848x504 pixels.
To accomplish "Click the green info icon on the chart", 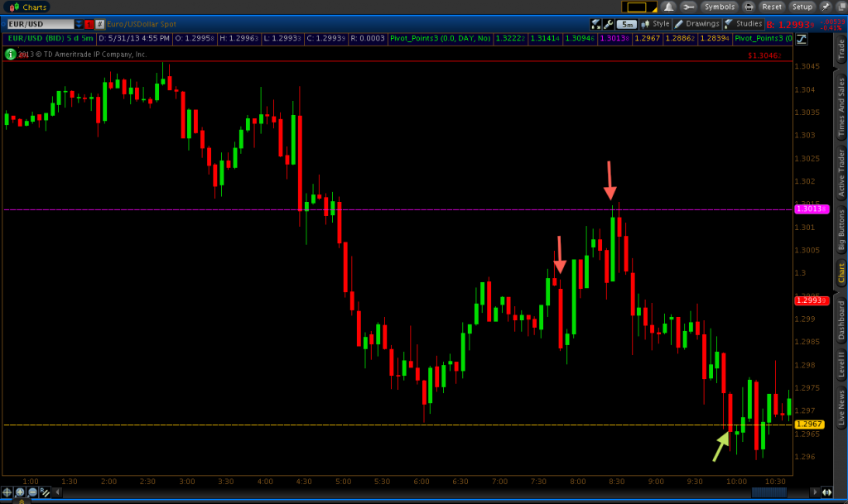I will click(10, 54).
